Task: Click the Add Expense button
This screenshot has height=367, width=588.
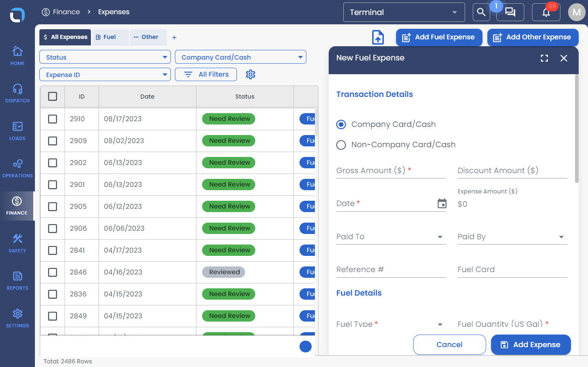Action: click(531, 345)
